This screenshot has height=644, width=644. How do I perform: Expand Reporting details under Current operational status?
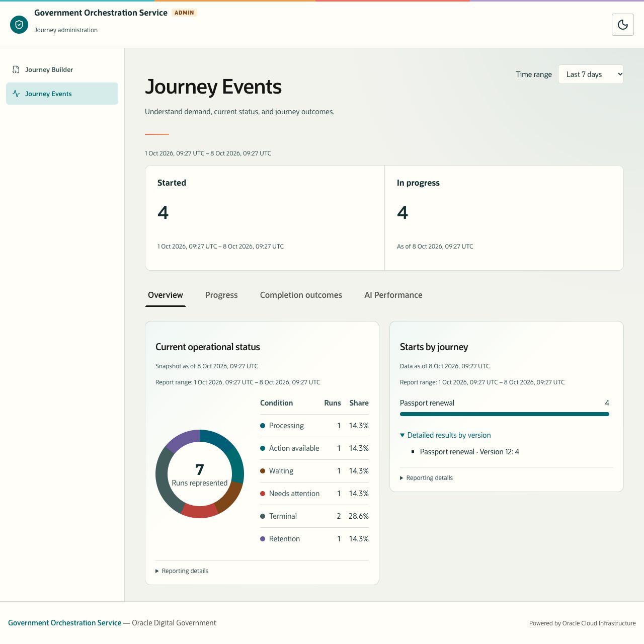[182, 571]
